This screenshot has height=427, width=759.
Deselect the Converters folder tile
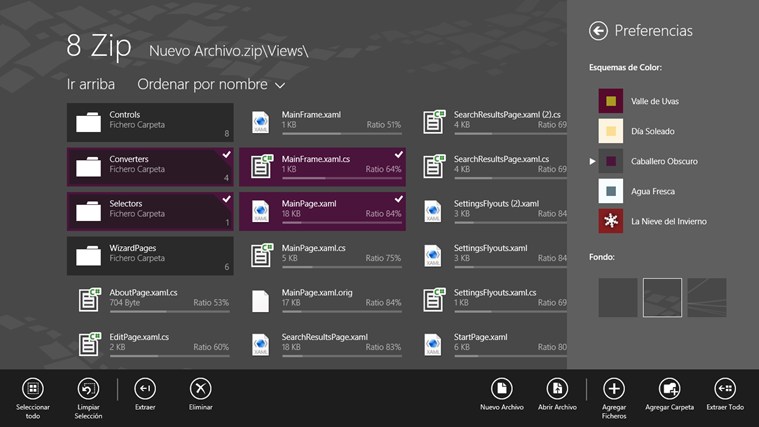tap(150, 166)
